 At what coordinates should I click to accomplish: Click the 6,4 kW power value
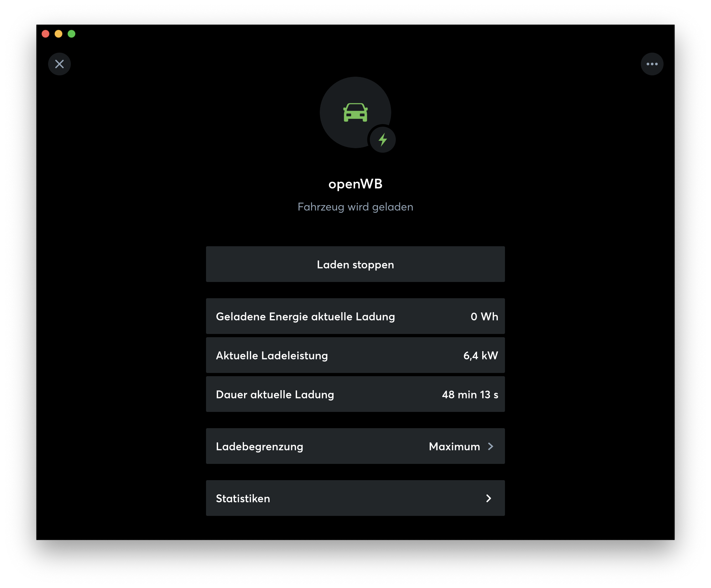(x=480, y=355)
